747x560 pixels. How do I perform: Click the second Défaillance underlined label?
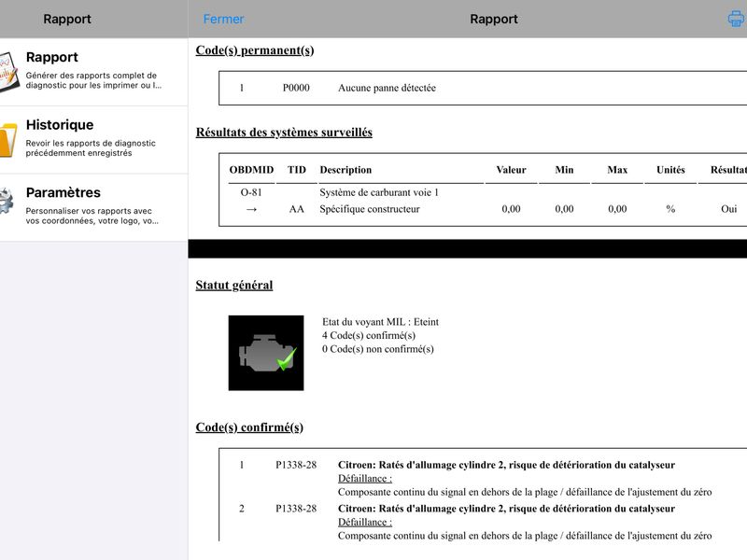click(365, 523)
